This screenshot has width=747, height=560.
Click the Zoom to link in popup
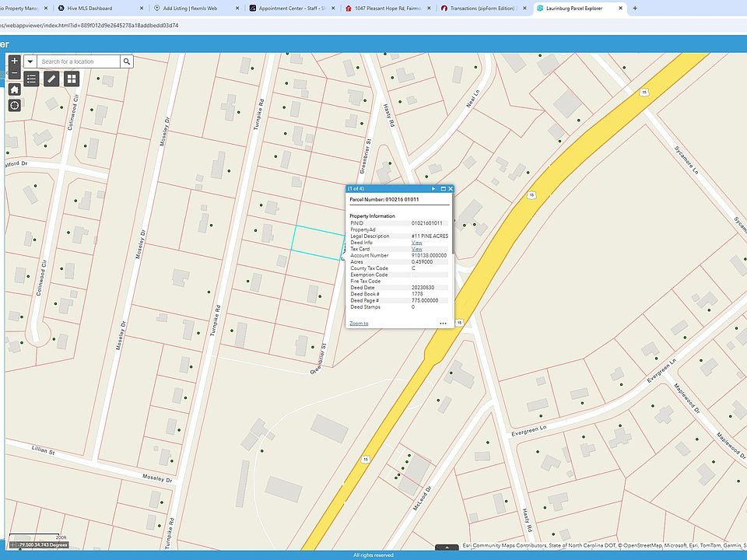[359, 323]
